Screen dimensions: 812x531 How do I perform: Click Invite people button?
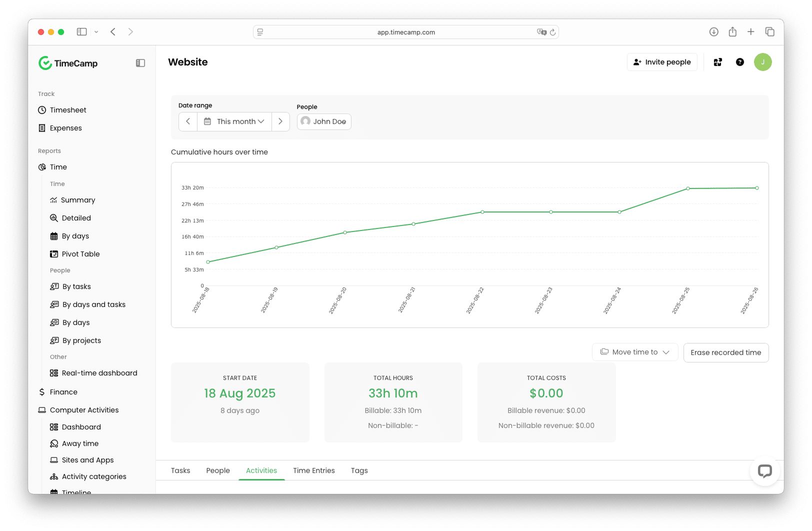point(662,62)
